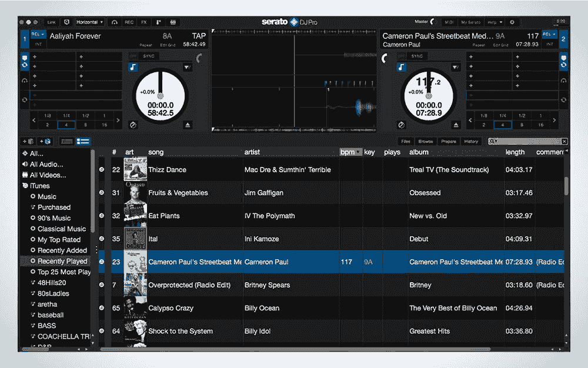
Task: Open the deck 1 platter options dropdown arrow
Action: 187,68
